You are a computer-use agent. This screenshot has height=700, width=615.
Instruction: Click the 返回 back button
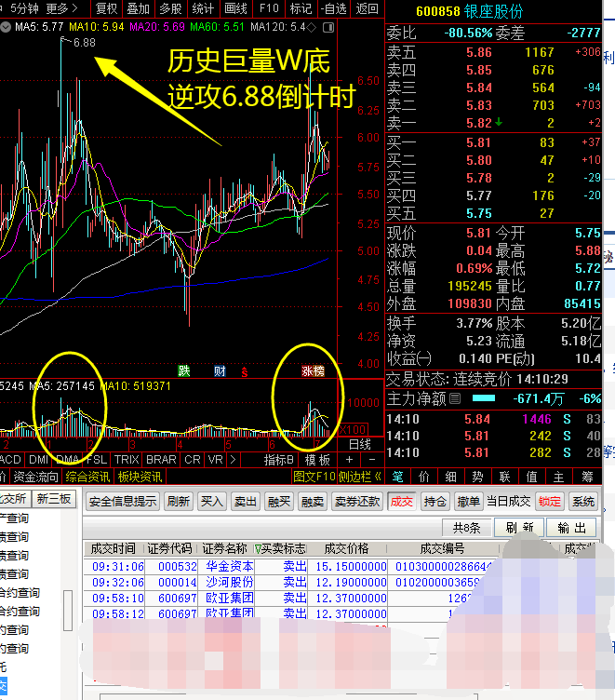[368, 8]
